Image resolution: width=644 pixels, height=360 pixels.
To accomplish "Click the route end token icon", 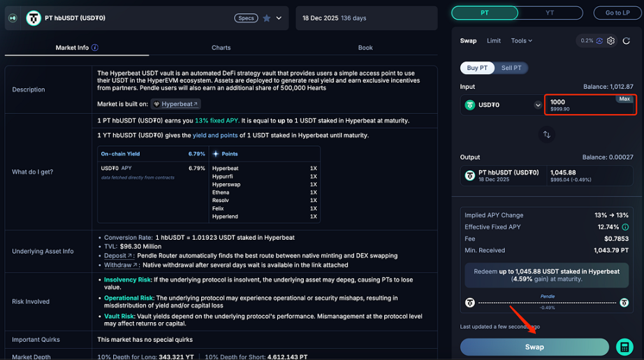I will tap(624, 303).
